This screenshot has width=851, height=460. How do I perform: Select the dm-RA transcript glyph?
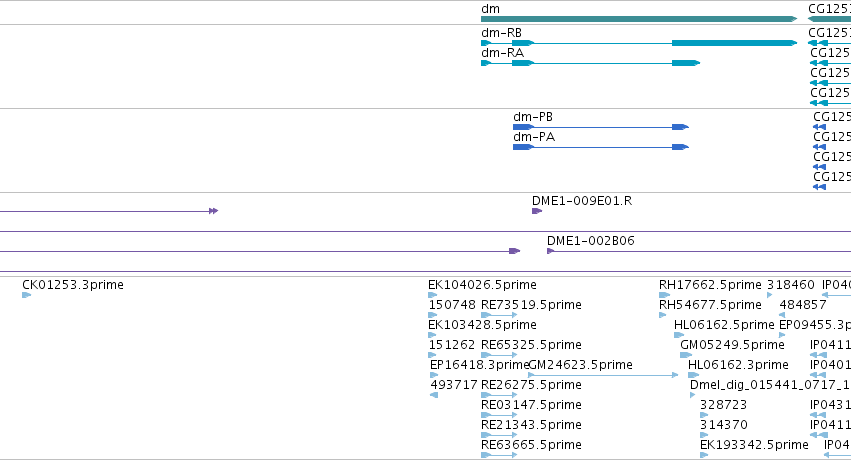click(590, 63)
